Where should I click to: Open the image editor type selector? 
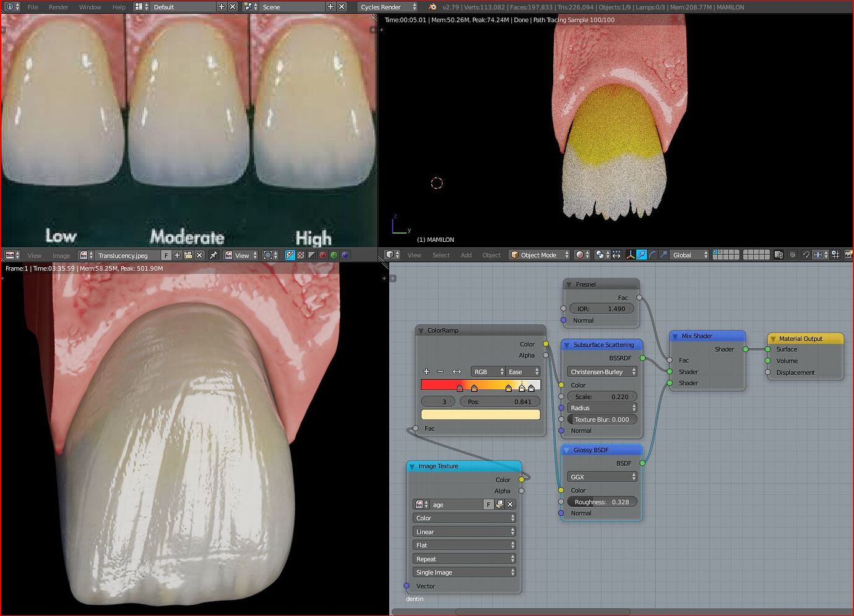point(12,255)
